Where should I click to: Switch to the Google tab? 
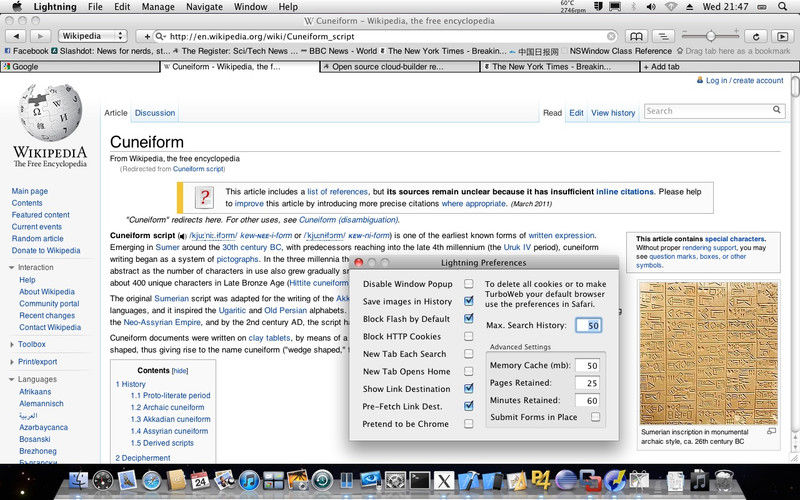click(x=81, y=67)
